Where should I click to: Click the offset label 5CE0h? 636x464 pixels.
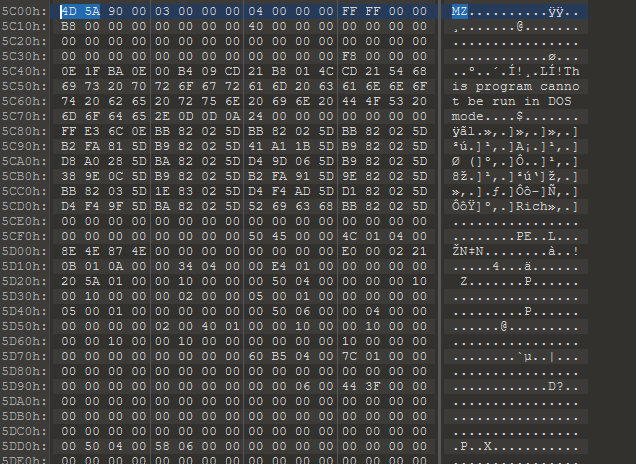pyautogui.click(x=24, y=221)
